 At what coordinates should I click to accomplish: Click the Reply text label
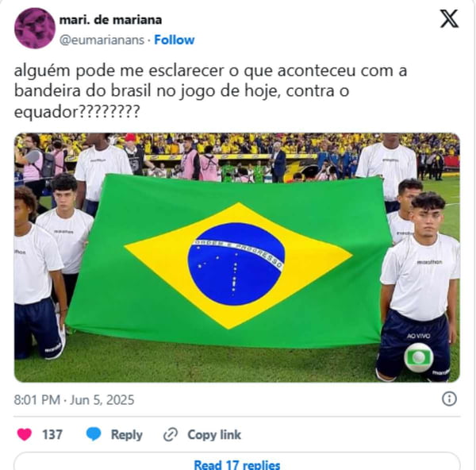pyautogui.click(x=127, y=435)
